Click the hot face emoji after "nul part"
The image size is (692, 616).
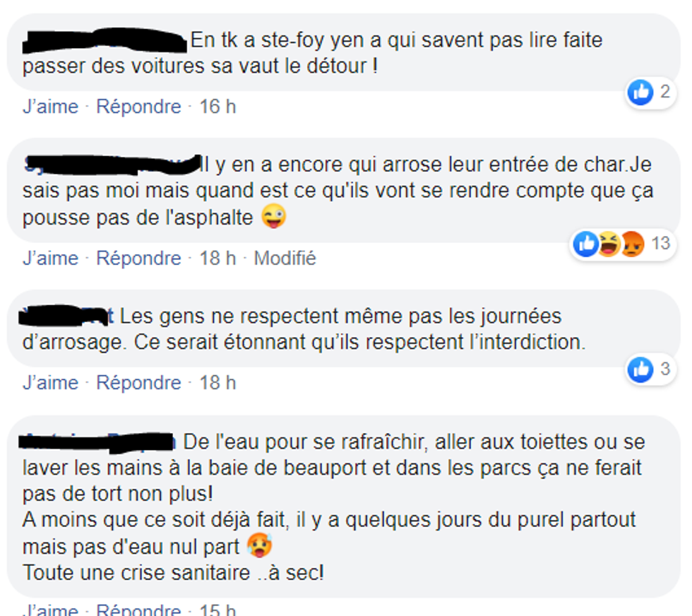260,546
